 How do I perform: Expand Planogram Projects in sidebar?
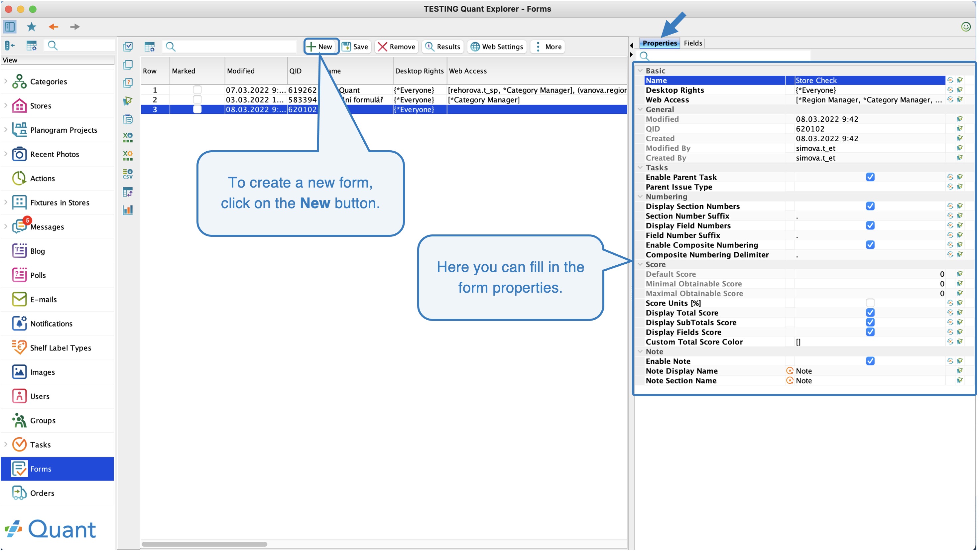6,129
